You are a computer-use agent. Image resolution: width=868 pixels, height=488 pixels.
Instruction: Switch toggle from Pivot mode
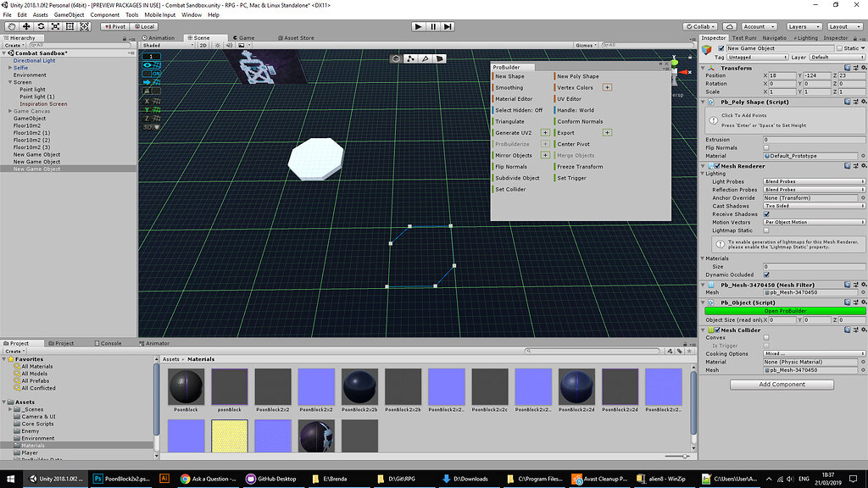point(114,26)
